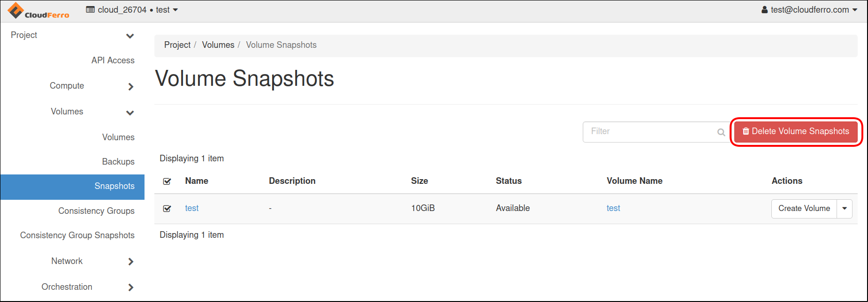The width and height of the screenshot is (868, 302).
Task: Open Consistency Groups from the sidebar
Action: pyautogui.click(x=96, y=211)
